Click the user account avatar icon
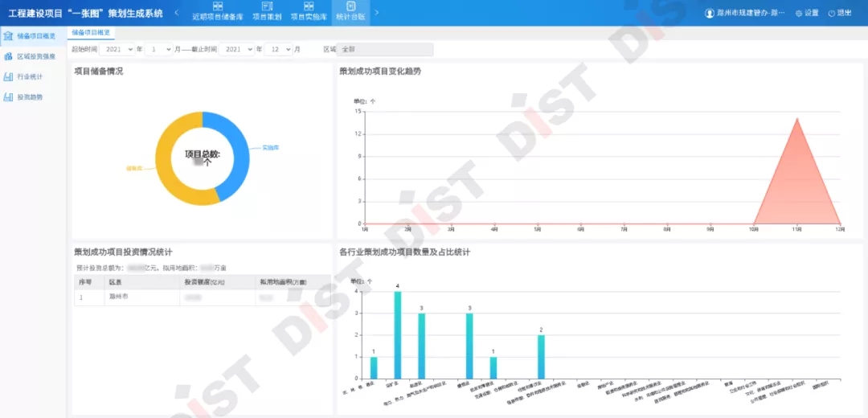The width and height of the screenshot is (868, 418). point(709,13)
